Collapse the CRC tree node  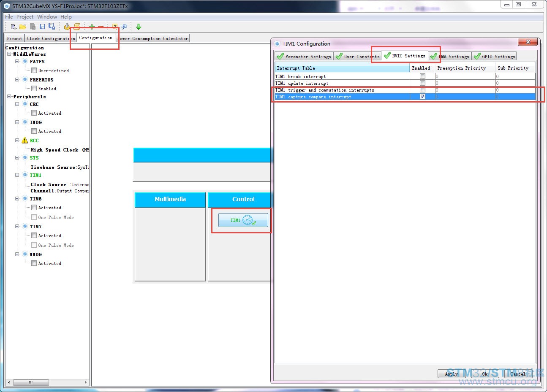click(x=17, y=104)
